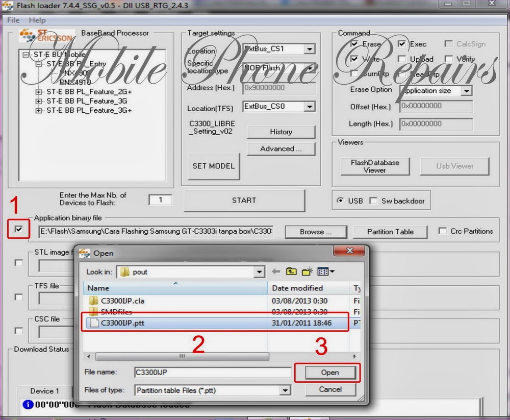Select the PNX4910 tree item
The width and height of the screenshot is (510, 420).
pos(75,82)
